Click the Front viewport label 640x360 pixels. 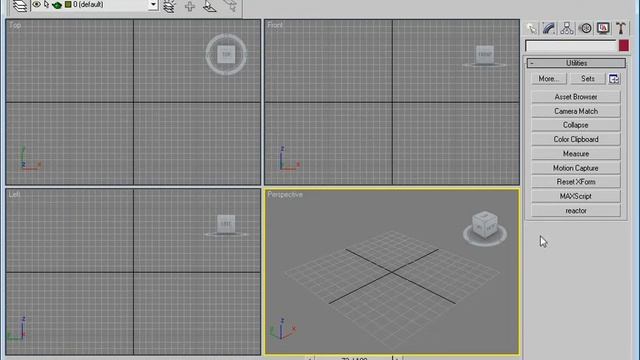pyautogui.click(x=275, y=25)
